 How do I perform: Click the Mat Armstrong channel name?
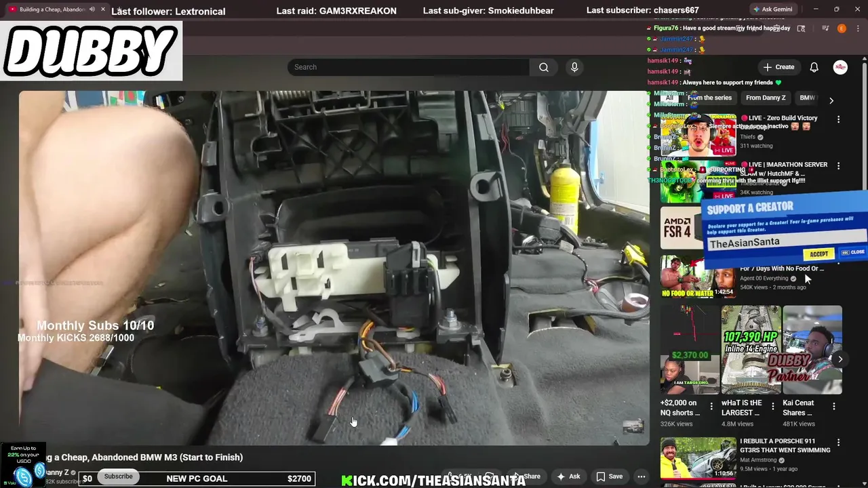click(x=759, y=460)
